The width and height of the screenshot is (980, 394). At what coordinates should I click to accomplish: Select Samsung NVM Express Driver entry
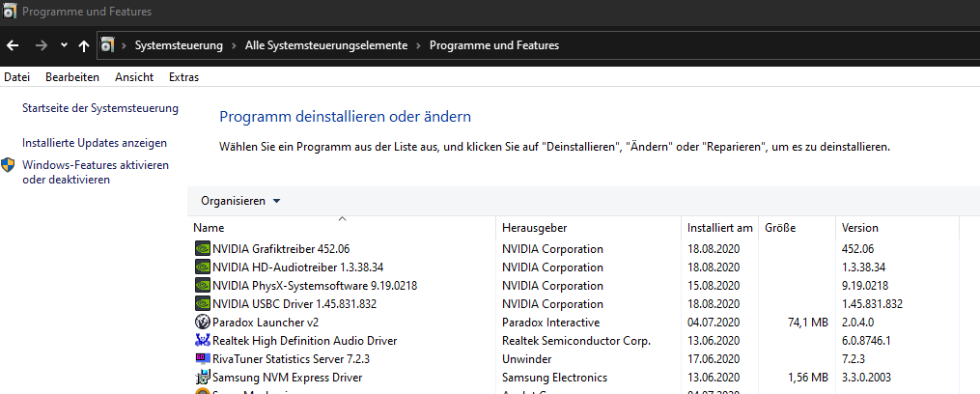tap(288, 378)
